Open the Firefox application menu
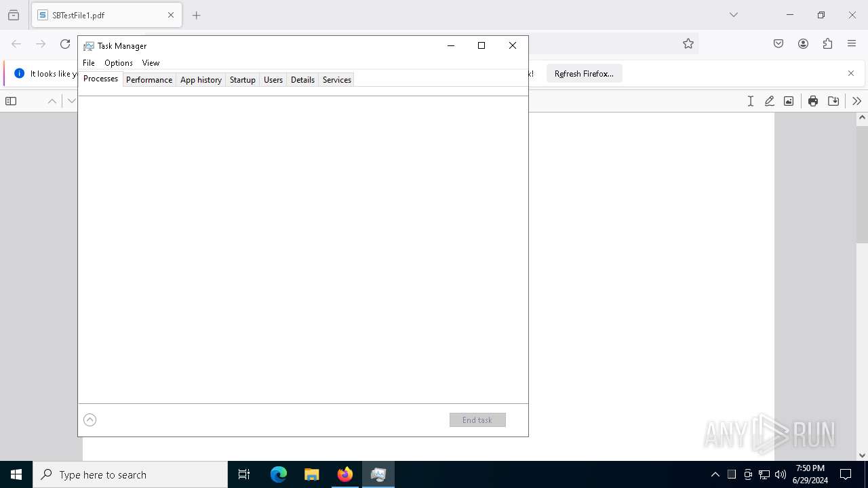 (852, 44)
